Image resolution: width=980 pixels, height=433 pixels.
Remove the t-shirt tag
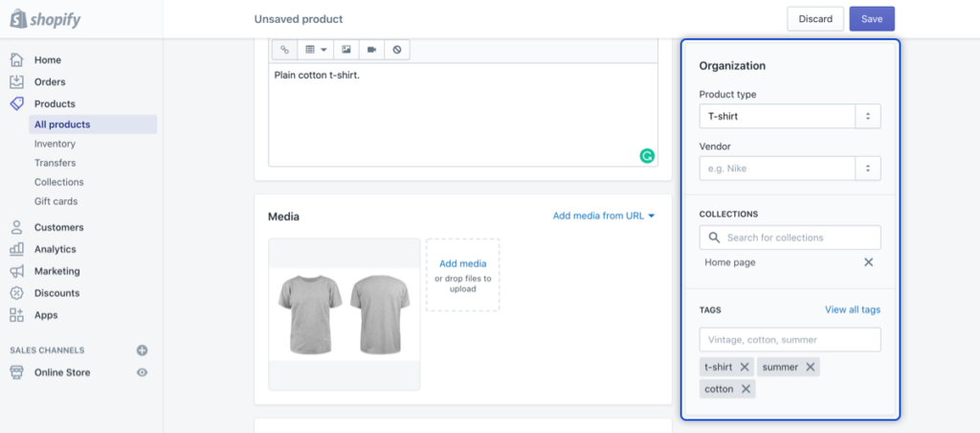click(x=745, y=367)
